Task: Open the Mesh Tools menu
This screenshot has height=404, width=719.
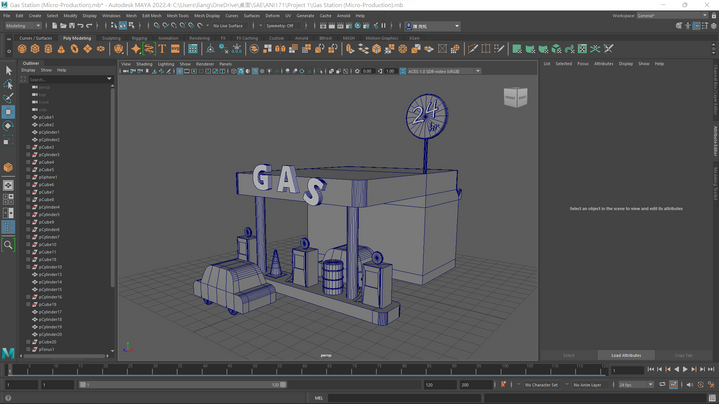Action: click(x=177, y=16)
